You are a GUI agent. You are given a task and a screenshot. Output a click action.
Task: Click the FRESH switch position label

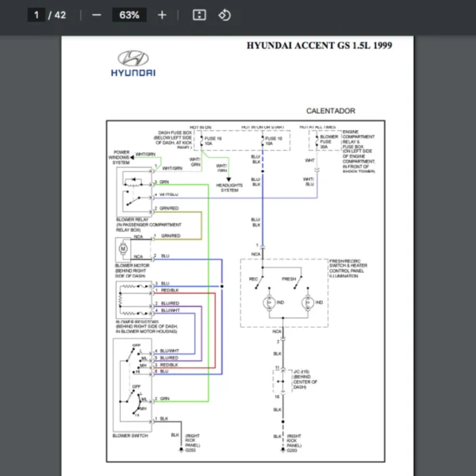click(x=289, y=278)
